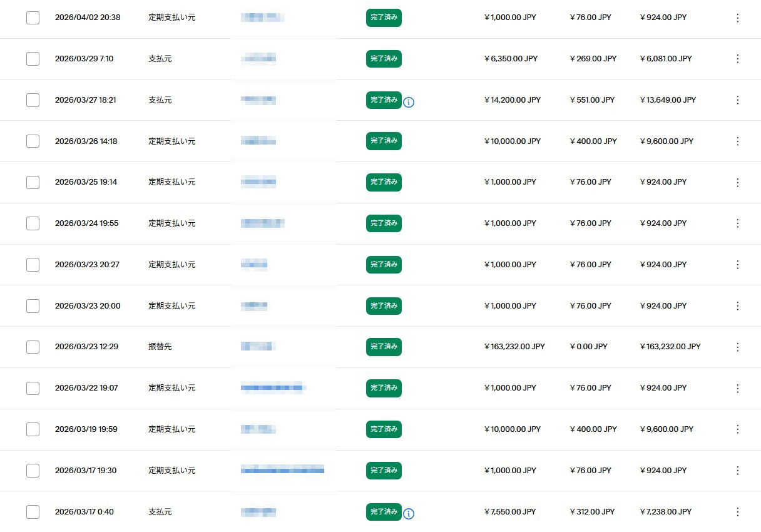
Task: Expand actions menu for 2026/03/19 19:59 row
Action: [x=737, y=429]
